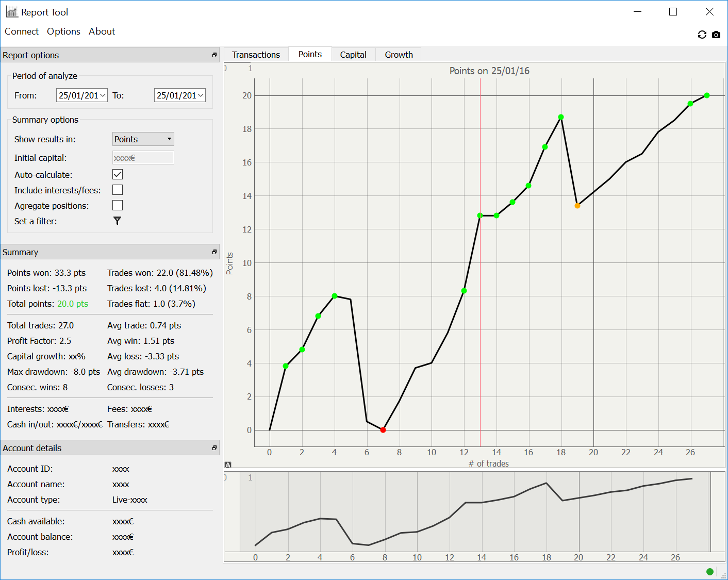Click the green connection status indicator
Image resolution: width=728 pixels, height=580 pixels.
click(709, 571)
